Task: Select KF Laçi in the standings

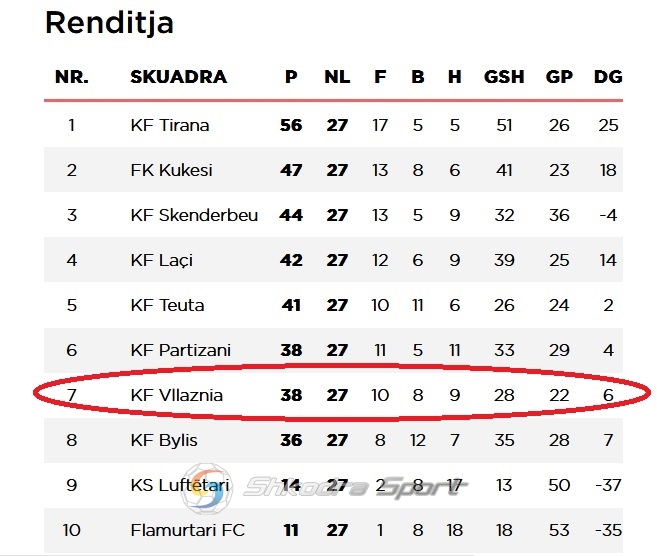Action: coord(162,260)
